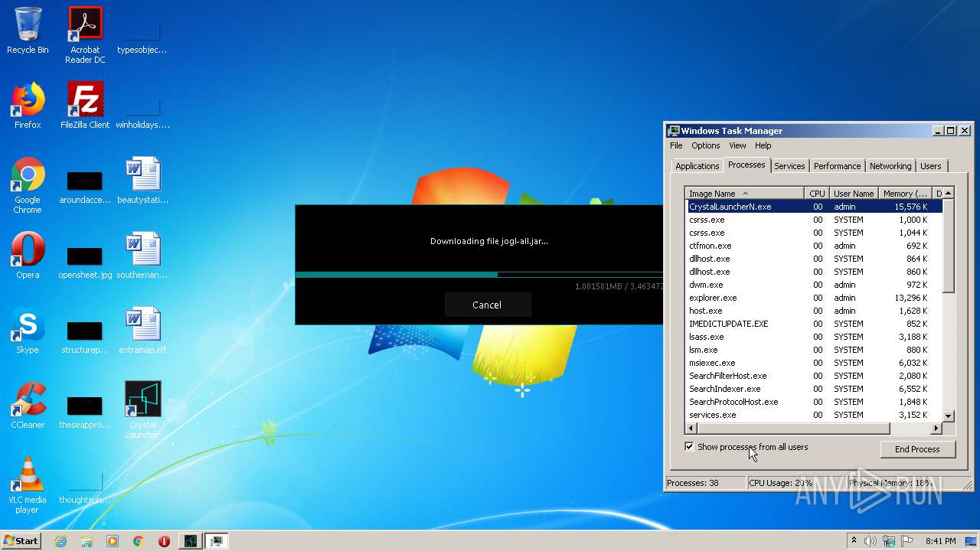Screen dimensions: 980x551
Task: Select ctfmon.exe process row
Action: [814, 246]
